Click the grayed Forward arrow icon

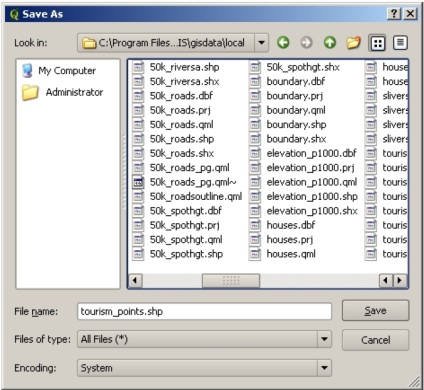(306, 43)
